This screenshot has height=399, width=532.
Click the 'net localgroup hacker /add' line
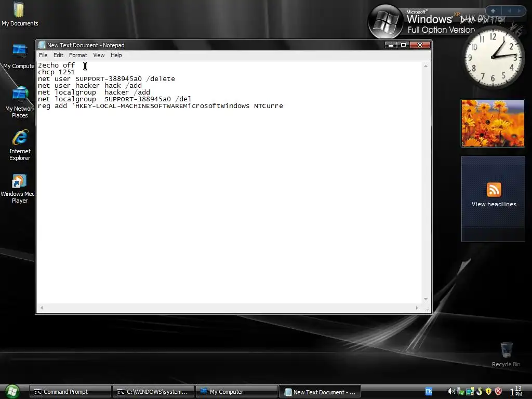(x=94, y=92)
